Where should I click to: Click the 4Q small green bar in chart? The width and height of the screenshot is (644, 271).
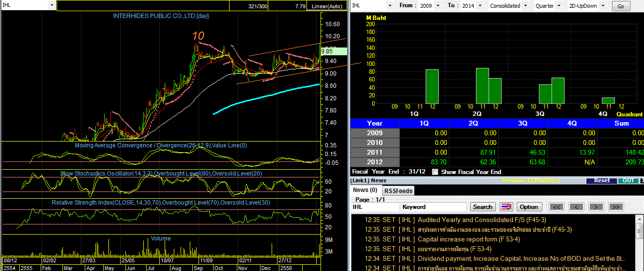pos(608,100)
